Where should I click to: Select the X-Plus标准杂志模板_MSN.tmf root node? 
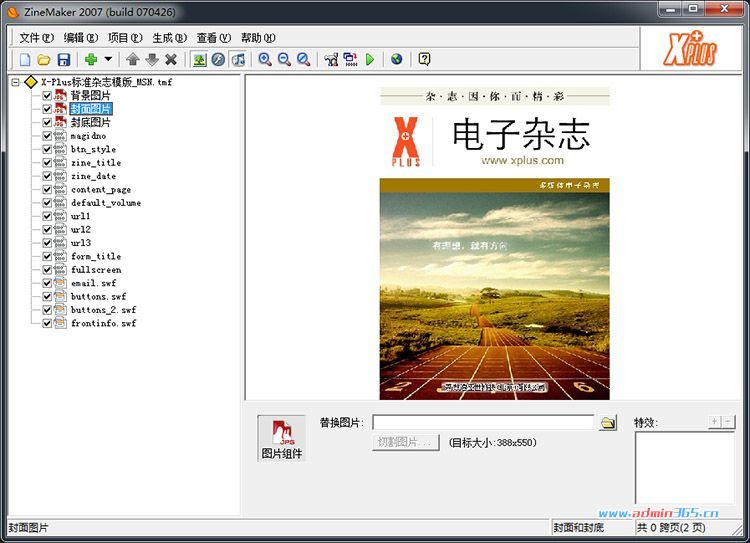106,82
